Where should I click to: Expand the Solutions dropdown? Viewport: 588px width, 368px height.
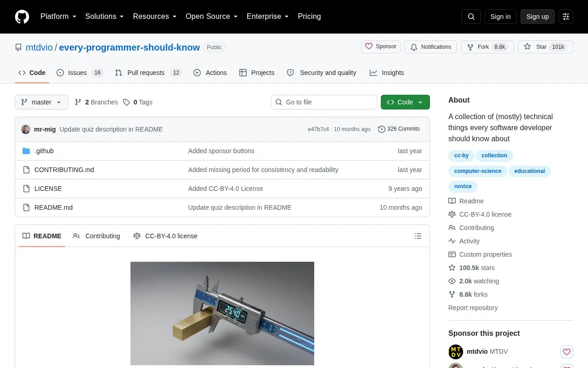105,17
